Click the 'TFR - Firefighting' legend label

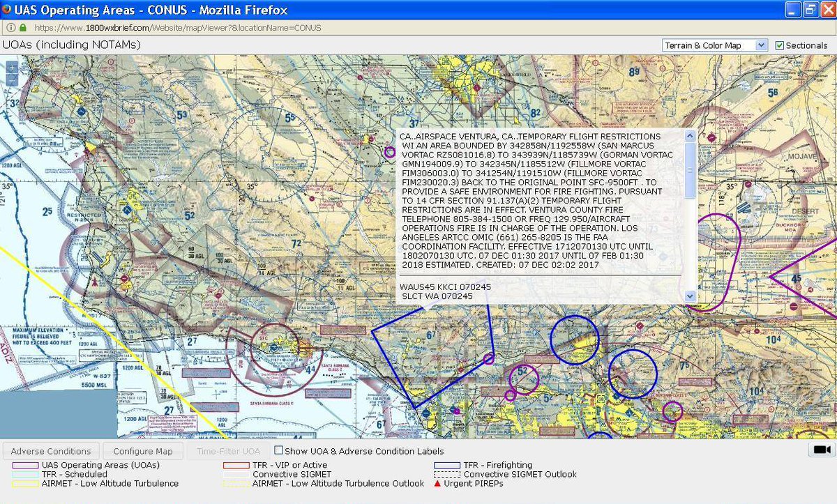(x=498, y=465)
